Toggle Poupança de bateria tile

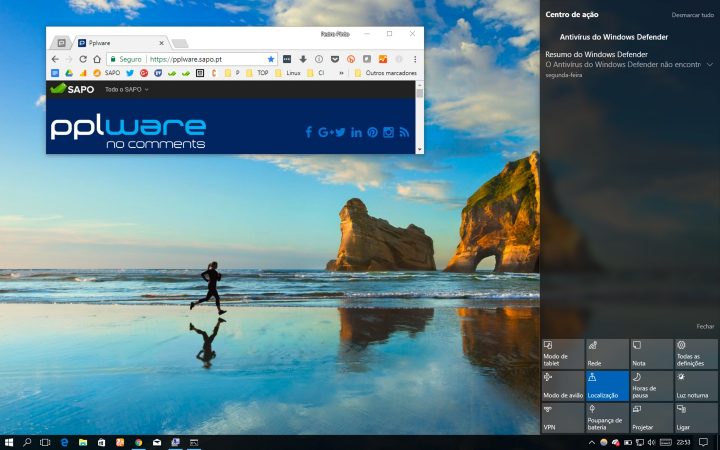(x=607, y=417)
